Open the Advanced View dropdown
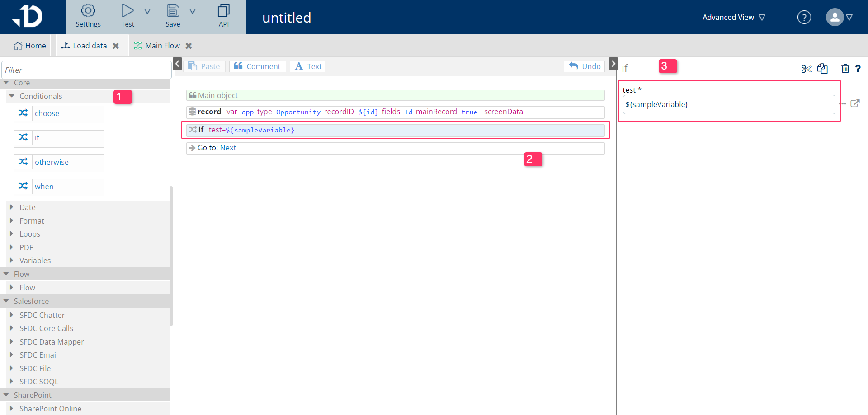Viewport: 868px width, 415px height. pyautogui.click(x=733, y=18)
